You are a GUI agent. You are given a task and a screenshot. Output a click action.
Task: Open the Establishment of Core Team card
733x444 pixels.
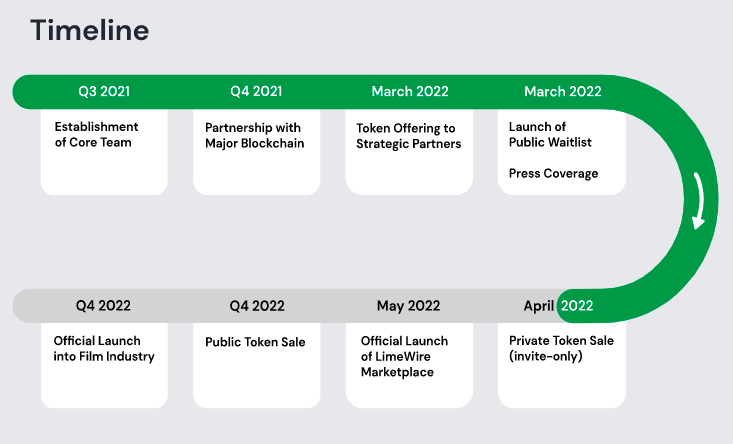(x=104, y=152)
